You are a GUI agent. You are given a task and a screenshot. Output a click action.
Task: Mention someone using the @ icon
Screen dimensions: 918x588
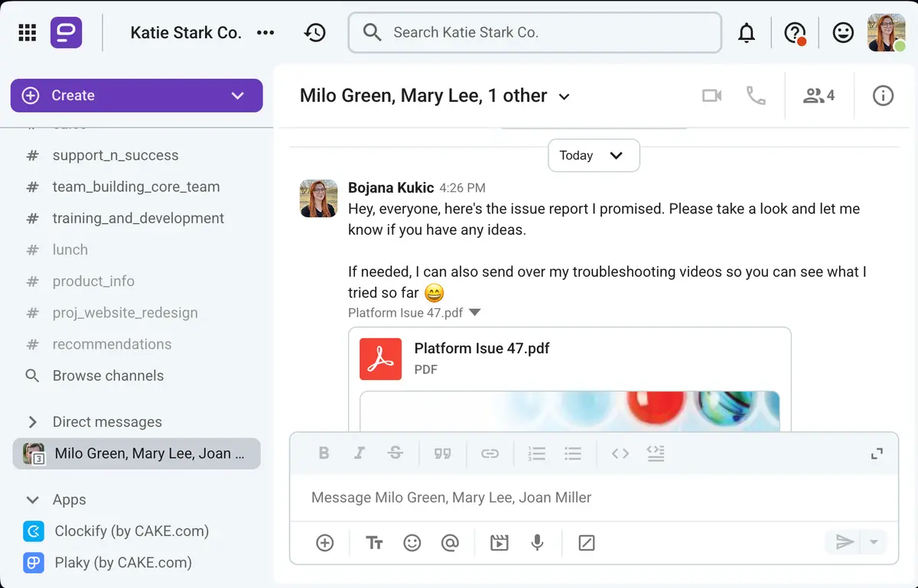coord(451,543)
